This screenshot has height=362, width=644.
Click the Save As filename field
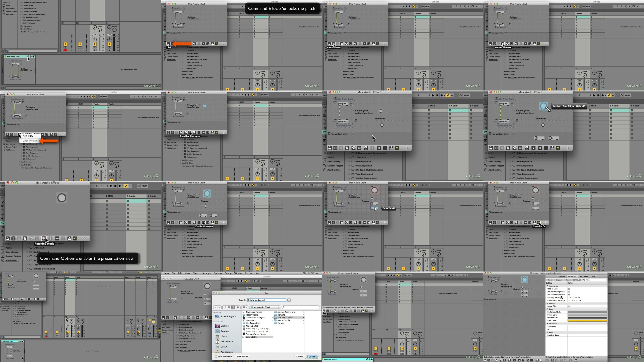[266, 300]
